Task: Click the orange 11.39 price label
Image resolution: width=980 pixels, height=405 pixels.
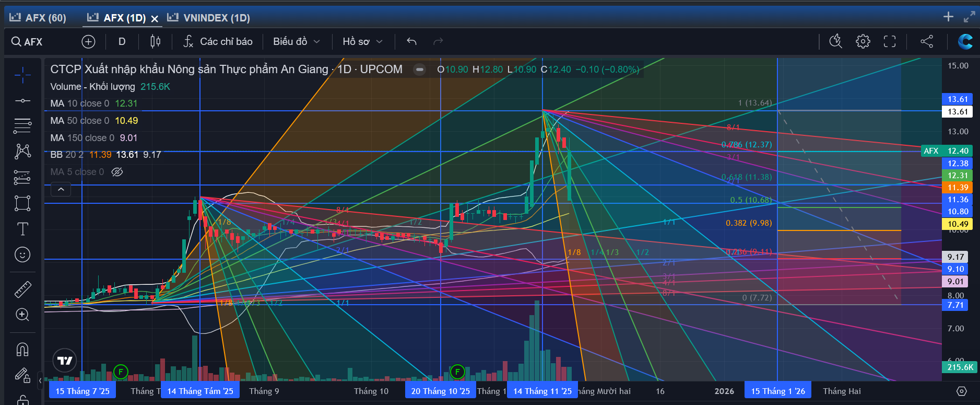Action: pyautogui.click(x=958, y=188)
